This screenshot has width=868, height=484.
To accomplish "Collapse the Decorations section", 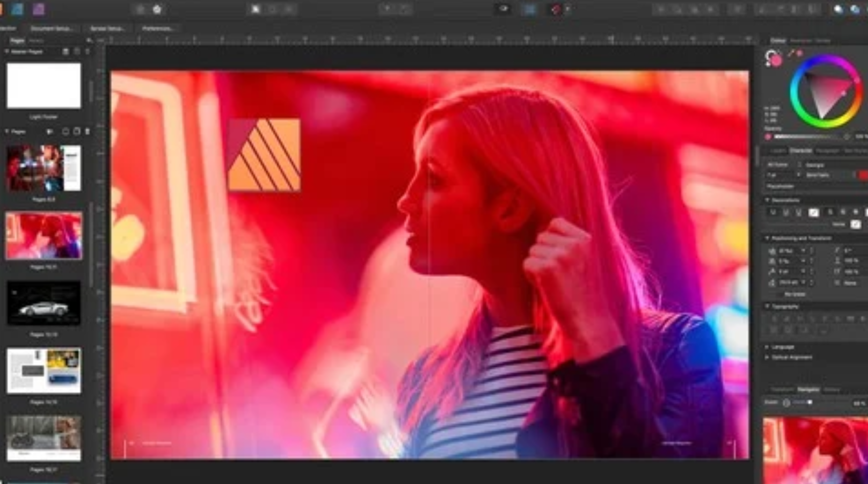I will [x=768, y=200].
